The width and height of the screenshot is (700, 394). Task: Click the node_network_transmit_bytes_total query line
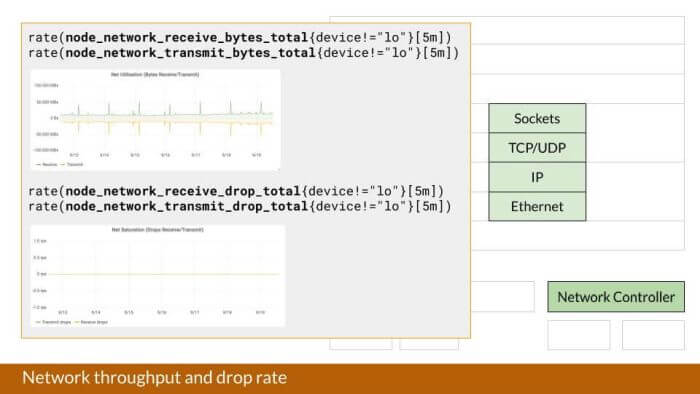pyautogui.click(x=244, y=53)
